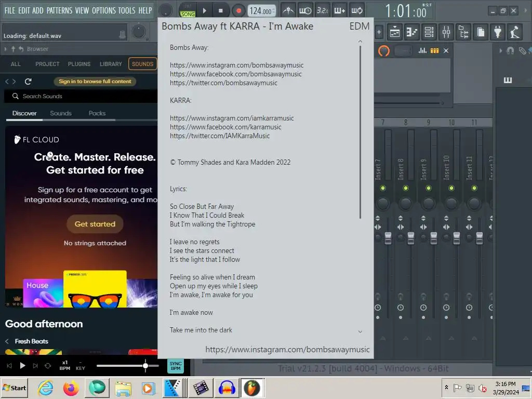Start playback with the transport play button
532x399 pixels.
click(205, 11)
